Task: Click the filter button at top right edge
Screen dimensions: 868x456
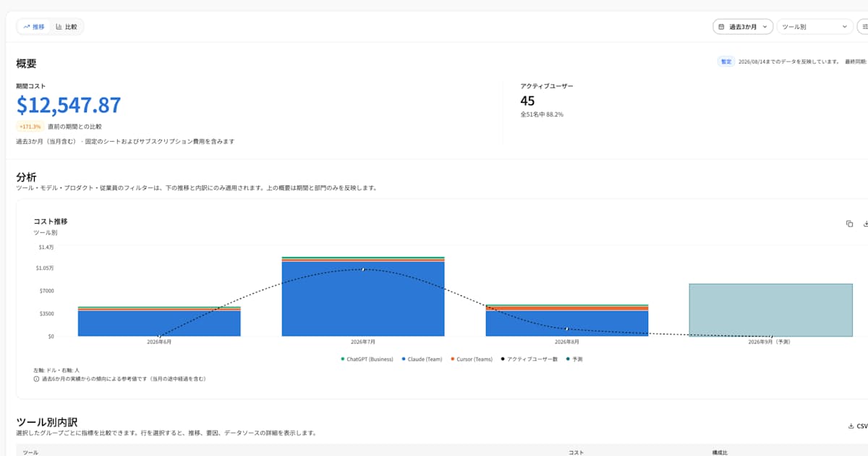Action: coord(864,27)
